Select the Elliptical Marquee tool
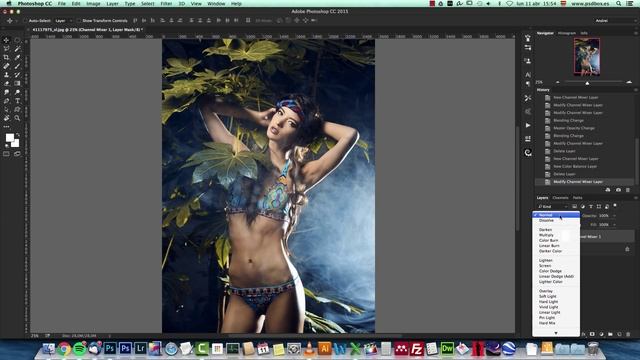This screenshot has height=360, width=640. click(17, 40)
